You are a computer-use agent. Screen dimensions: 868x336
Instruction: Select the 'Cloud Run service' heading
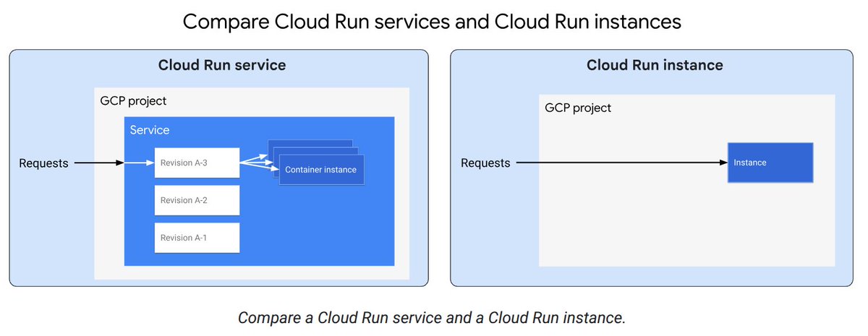pyautogui.click(x=222, y=65)
